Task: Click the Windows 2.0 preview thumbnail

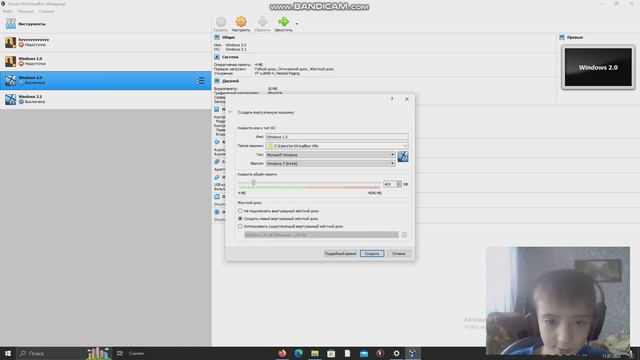Action: 598,67
